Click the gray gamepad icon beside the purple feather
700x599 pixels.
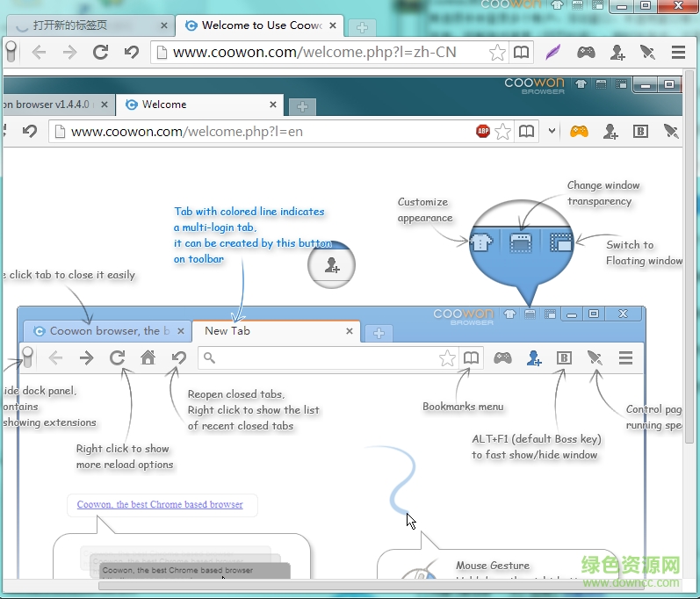pos(586,52)
